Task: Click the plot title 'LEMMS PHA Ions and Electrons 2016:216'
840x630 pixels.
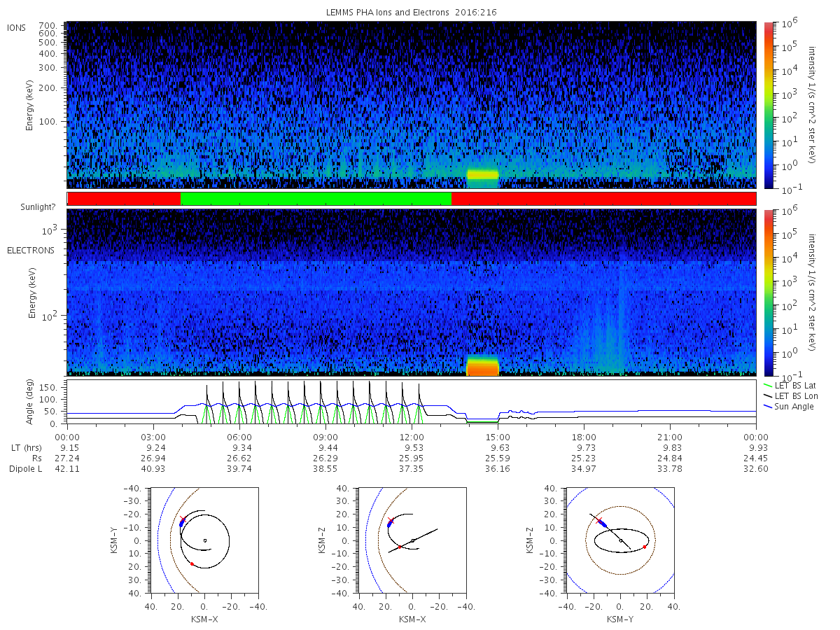Action: pyautogui.click(x=412, y=13)
